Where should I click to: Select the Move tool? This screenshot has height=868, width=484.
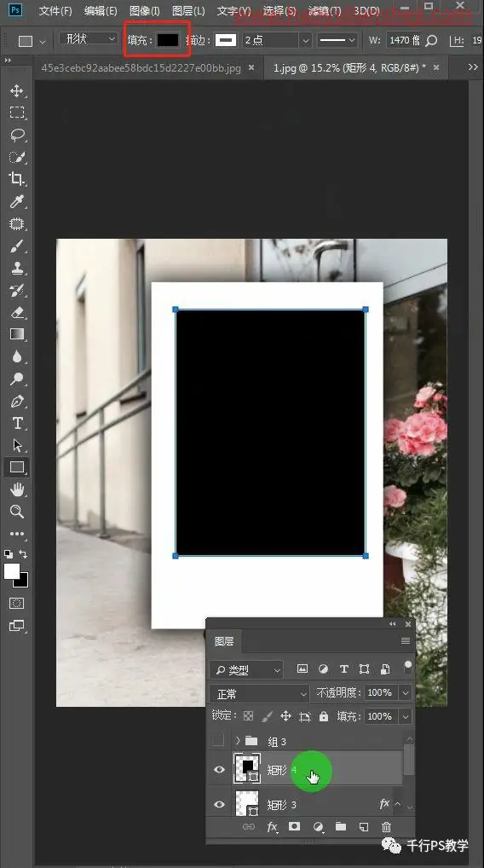(17, 90)
